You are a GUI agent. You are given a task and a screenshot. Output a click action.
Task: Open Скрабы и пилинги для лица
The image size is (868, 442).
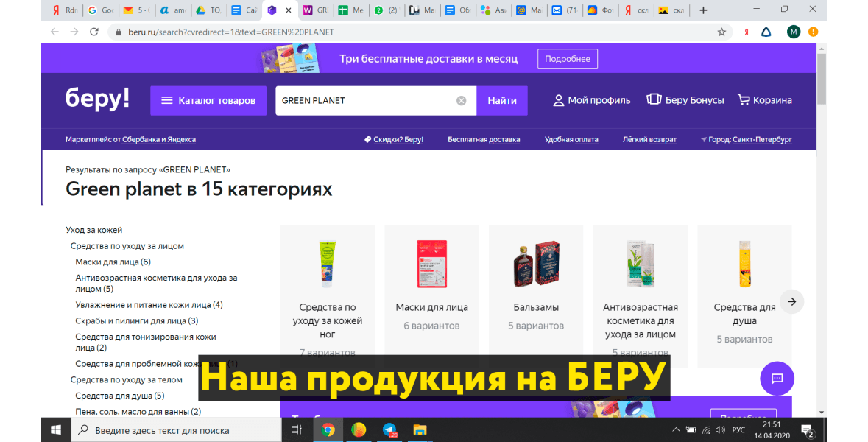pyautogui.click(x=137, y=320)
